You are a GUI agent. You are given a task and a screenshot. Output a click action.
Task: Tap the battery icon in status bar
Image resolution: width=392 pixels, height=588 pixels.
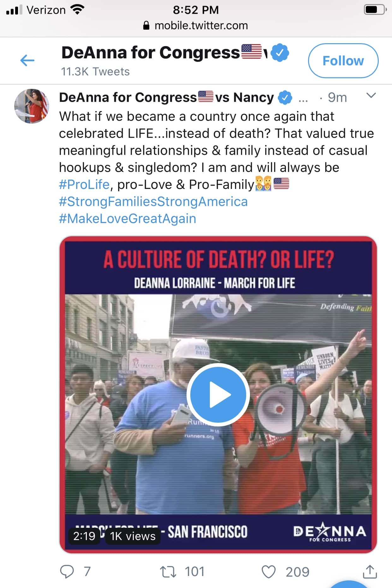(375, 10)
